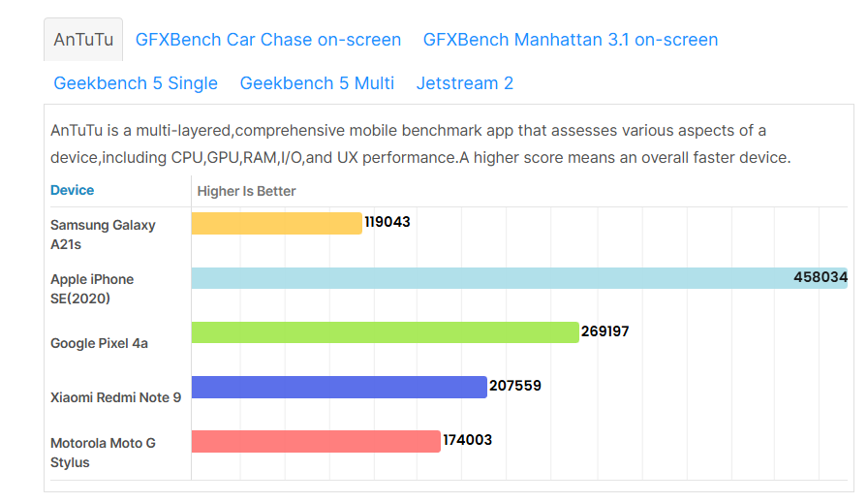
Task: Click the Higher Is Better header text
Action: coord(246,191)
